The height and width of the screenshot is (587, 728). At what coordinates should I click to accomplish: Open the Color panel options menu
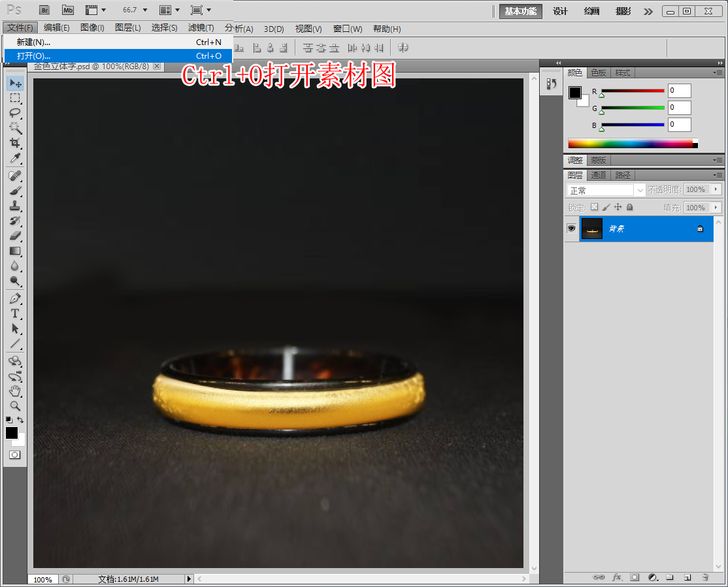point(718,73)
